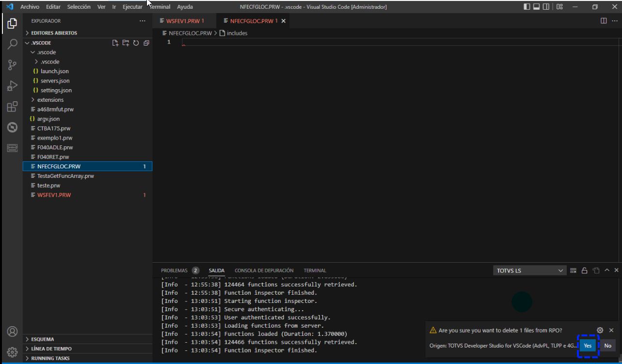Open the Extensions view

click(x=12, y=107)
